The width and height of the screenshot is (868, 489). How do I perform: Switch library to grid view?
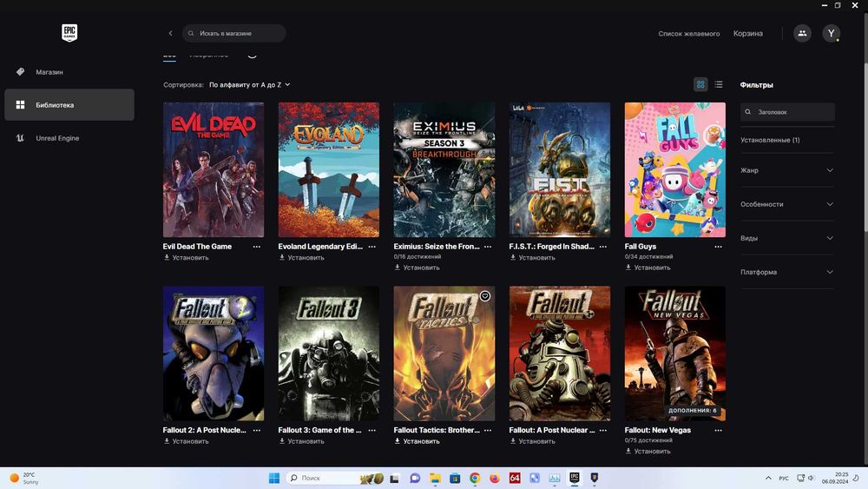pos(700,84)
